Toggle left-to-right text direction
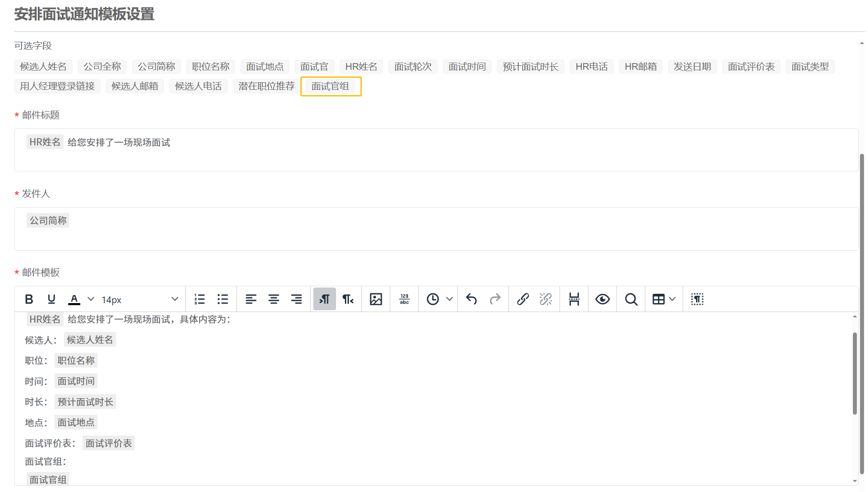This screenshot has width=868, height=492. (x=324, y=299)
